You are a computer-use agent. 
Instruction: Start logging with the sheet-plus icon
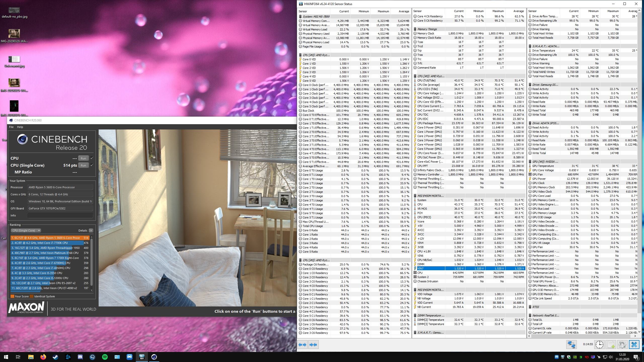pos(611,344)
